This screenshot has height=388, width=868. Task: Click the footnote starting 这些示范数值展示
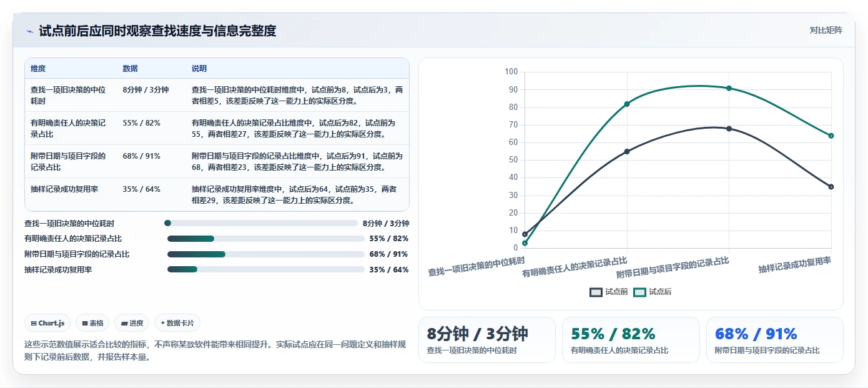tap(215, 351)
